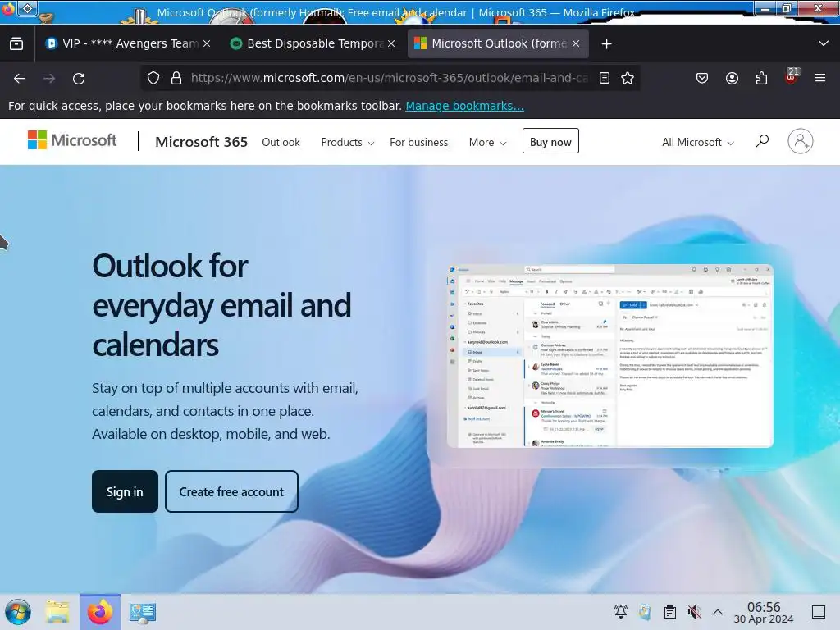Open a new browser tab
Viewport: 840px width, 630px height.
pyautogui.click(x=606, y=44)
